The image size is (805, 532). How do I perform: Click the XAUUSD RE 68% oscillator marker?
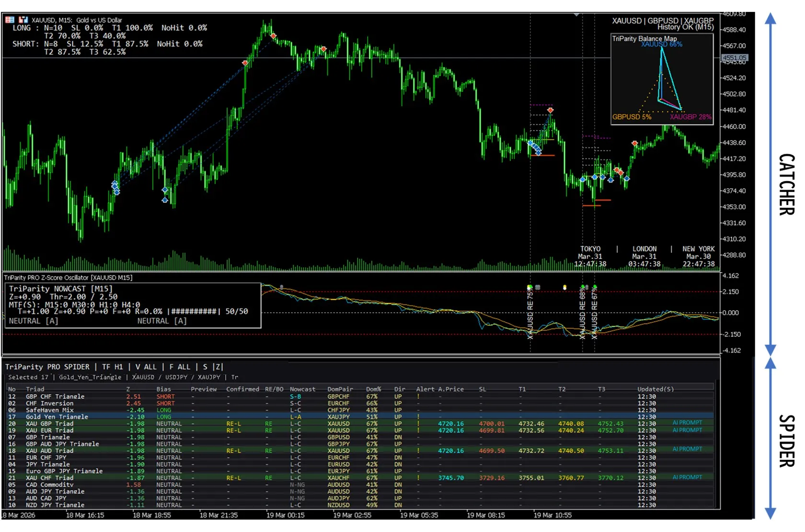(583, 314)
